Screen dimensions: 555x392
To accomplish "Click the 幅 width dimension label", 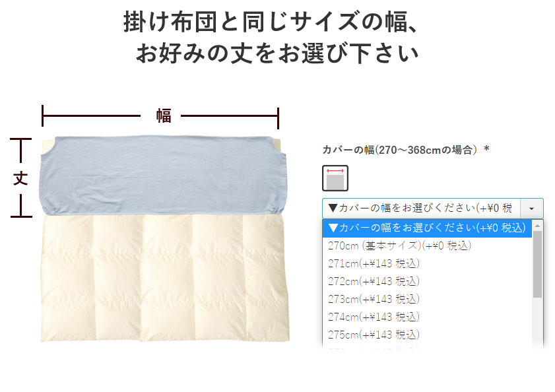I will click(x=164, y=115).
